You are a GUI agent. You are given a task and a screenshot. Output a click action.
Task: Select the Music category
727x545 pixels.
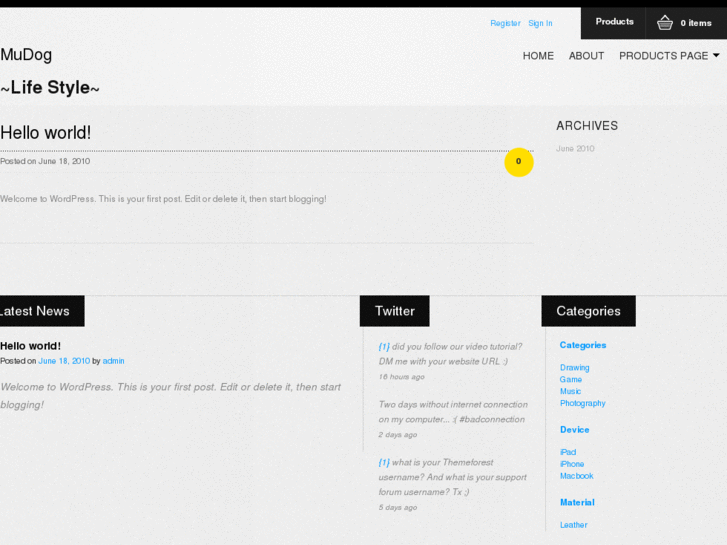[570, 391]
